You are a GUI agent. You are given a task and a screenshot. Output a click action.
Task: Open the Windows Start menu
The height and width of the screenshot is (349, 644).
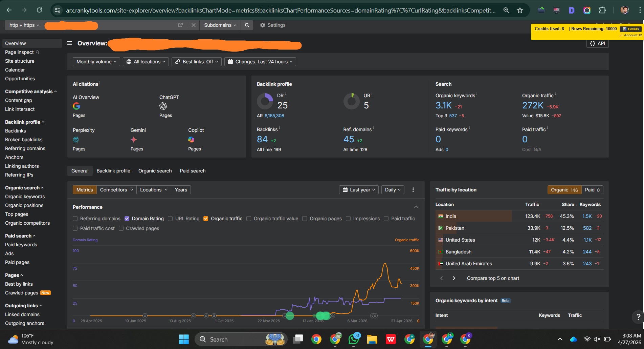184,339
